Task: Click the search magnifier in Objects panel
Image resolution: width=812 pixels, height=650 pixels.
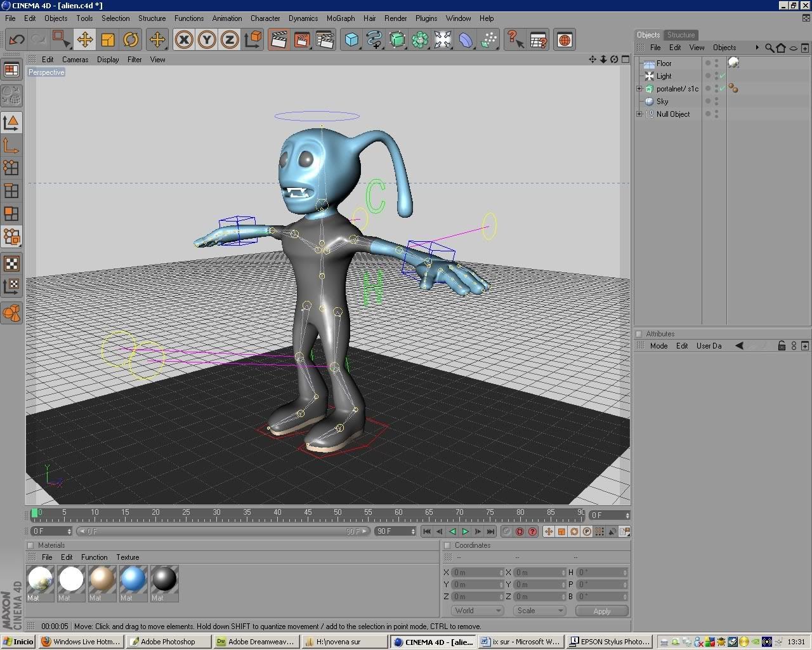Action: [769, 48]
